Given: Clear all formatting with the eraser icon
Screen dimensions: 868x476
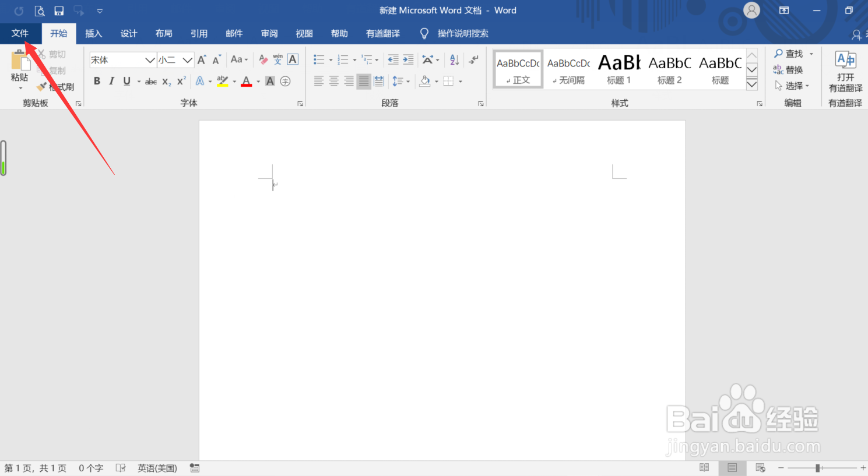Looking at the screenshot, I should point(263,59).
